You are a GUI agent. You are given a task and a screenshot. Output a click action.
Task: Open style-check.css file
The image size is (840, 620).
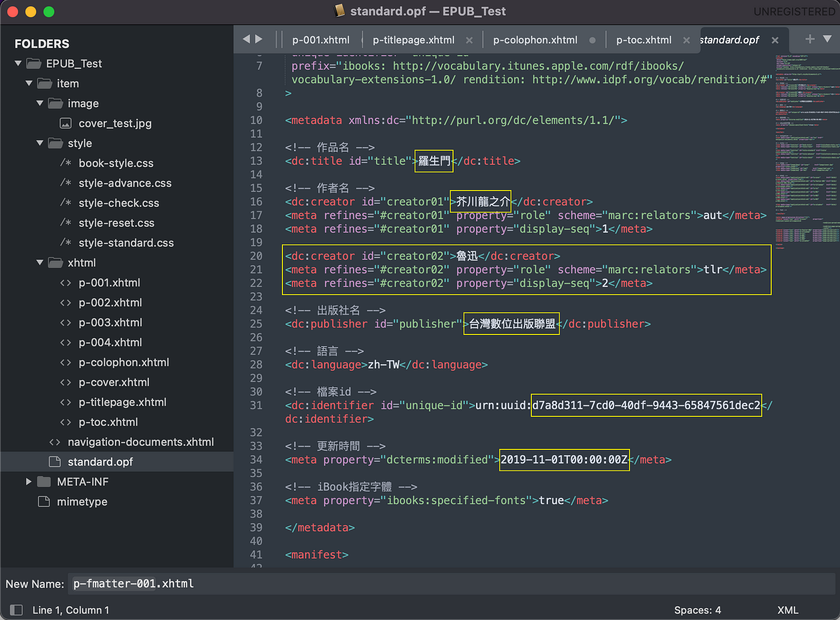tap(119, 203)
